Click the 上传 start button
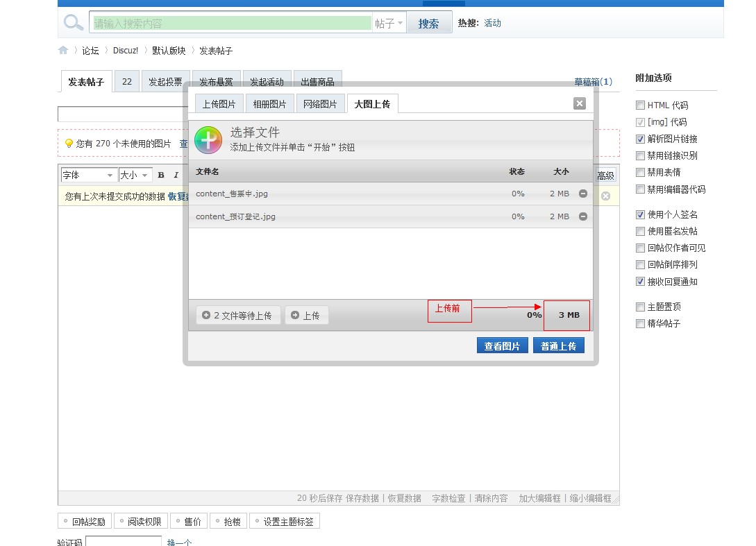756x546 pixels. click(x=307, y=315)
